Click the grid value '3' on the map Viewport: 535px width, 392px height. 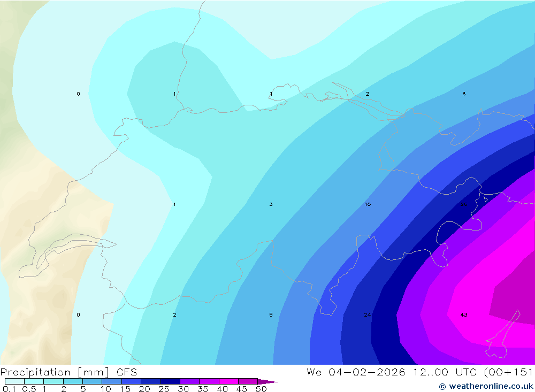click(271, 204)
